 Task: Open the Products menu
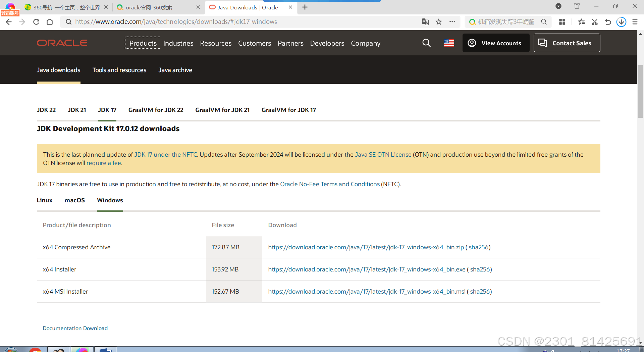(143, 43)
